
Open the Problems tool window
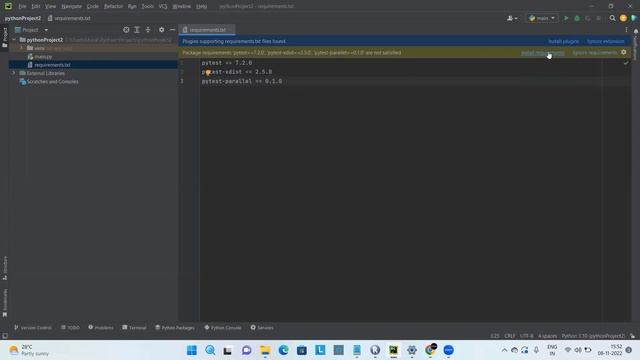click(101, 328)
